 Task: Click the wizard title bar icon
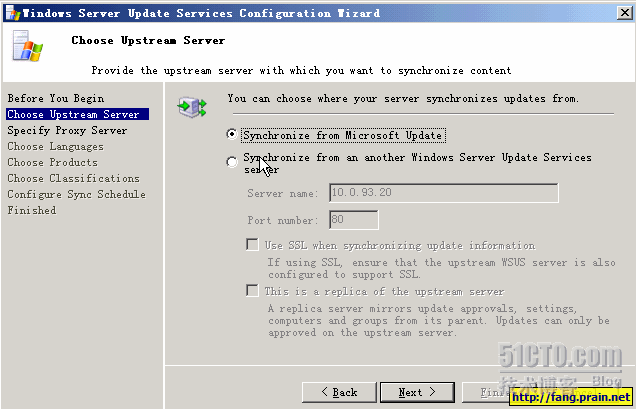click(13, 13)
